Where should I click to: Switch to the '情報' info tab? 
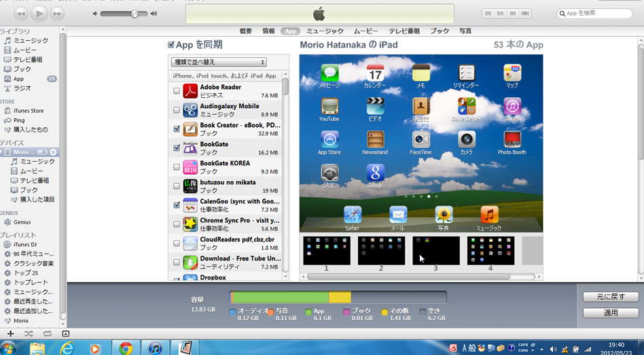click(x=268, y=31)
